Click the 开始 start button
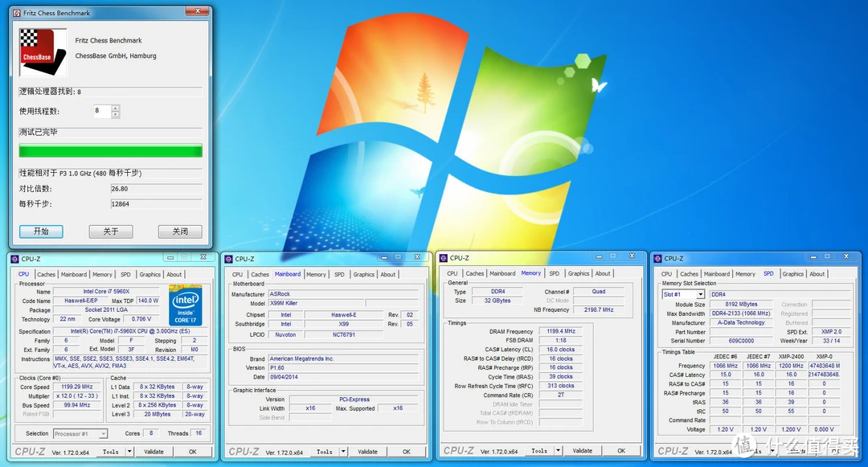This screenshot has width=868, height=467. [x=41, y=231]
